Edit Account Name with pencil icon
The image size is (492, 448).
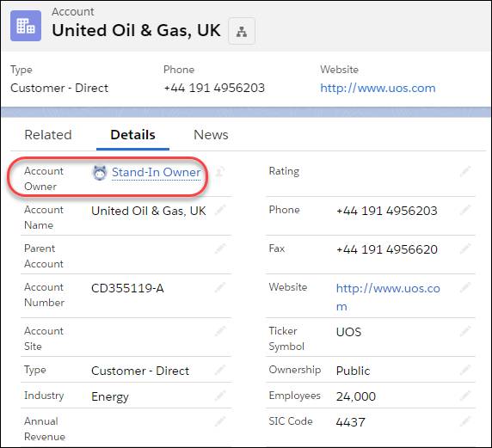click(220, 210)
